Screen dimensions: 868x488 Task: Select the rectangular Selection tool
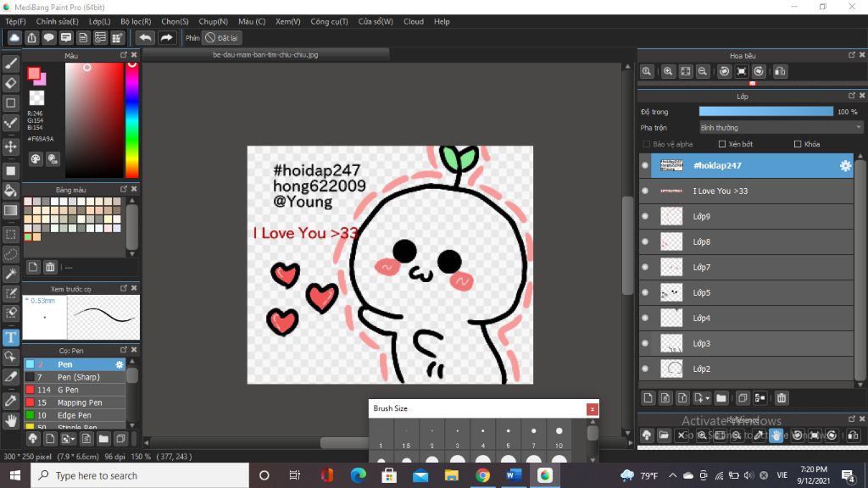[10, 235]
